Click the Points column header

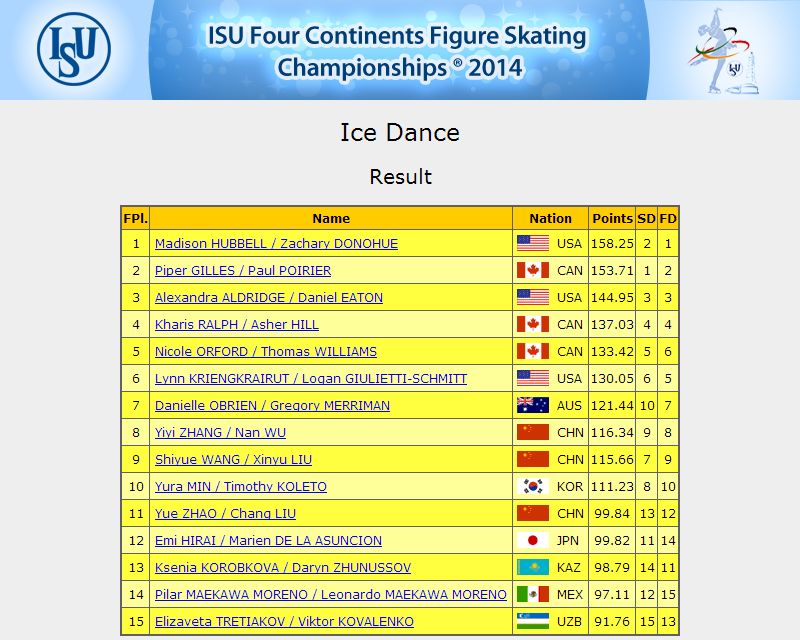click(x=612, y=218)
